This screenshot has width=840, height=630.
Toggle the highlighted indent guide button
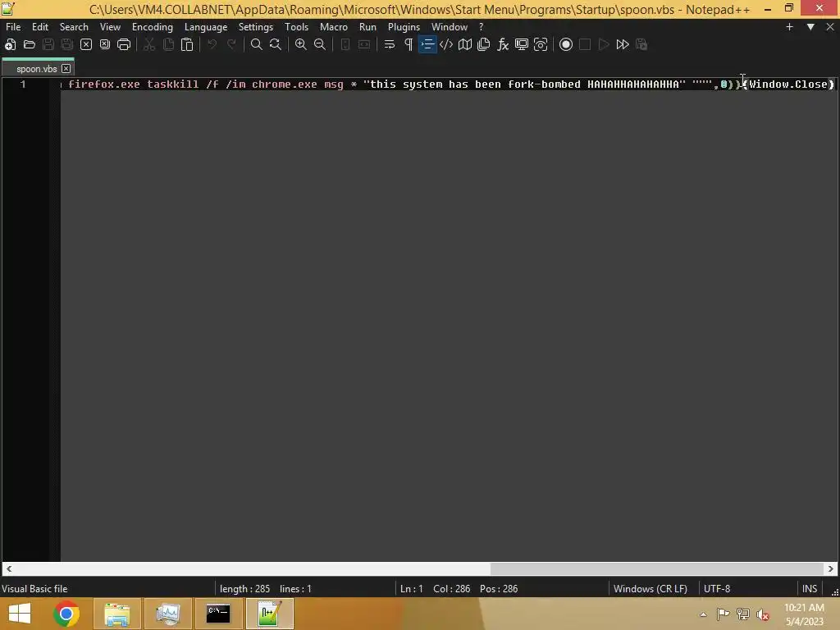coord(427,44)
